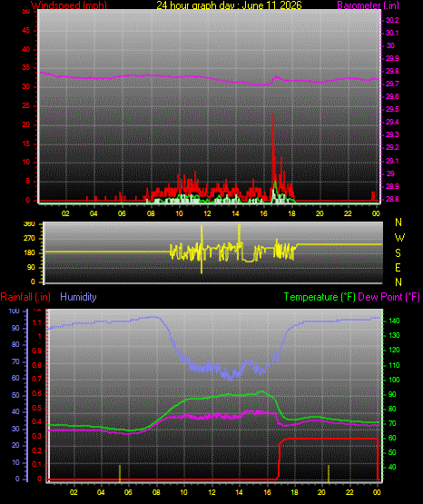Click hour label 12 under the windspeed chart
Screen dimensions: 423x504
click(207, 213)
